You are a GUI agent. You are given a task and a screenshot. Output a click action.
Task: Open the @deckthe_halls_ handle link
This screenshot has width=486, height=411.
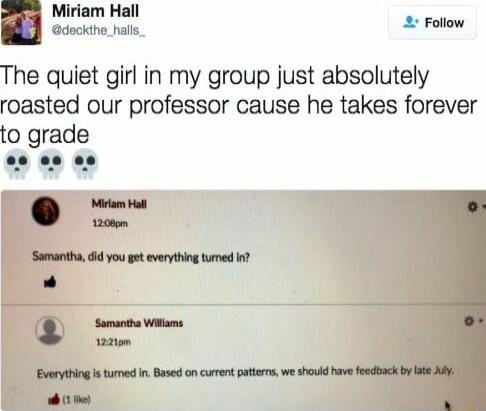pos(98,30)
